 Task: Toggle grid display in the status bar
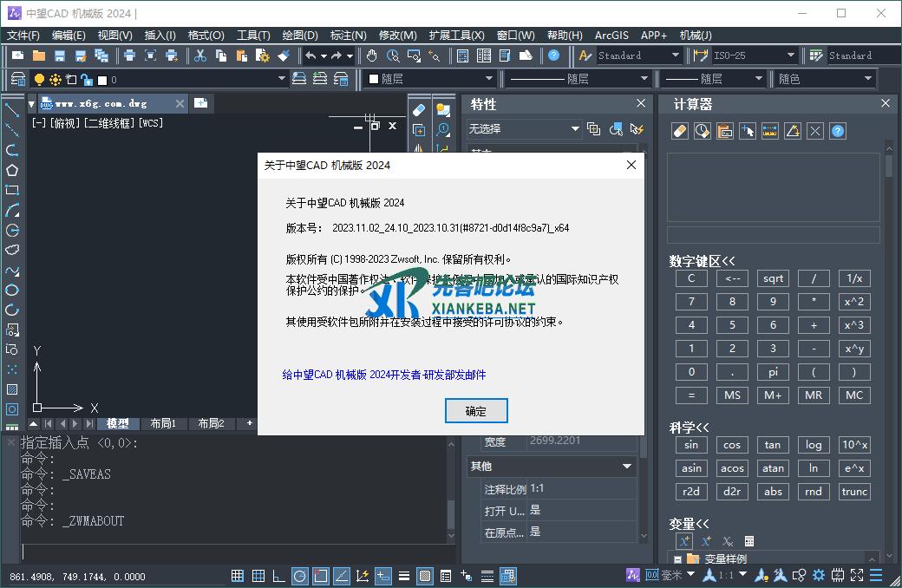[x=237, y=575]
